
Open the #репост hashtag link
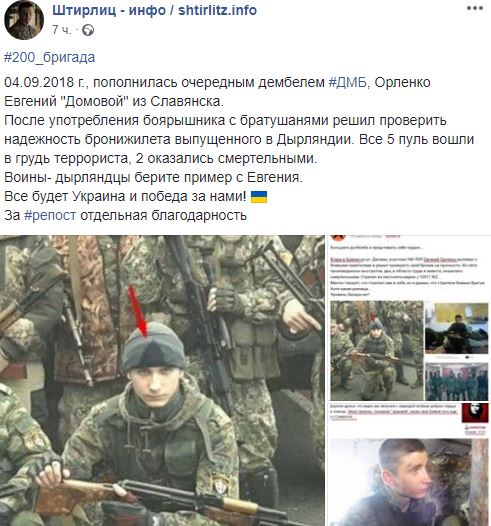(50, 215)
